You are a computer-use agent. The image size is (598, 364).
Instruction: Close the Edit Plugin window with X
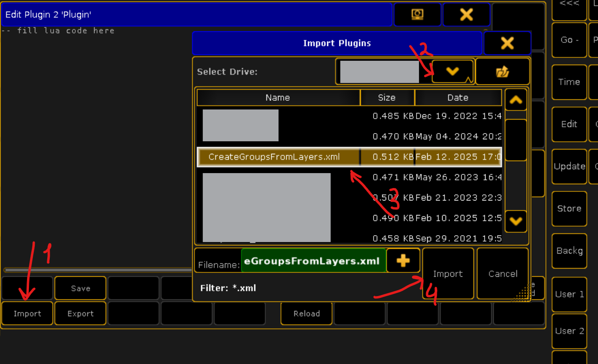tap(466, 14)
